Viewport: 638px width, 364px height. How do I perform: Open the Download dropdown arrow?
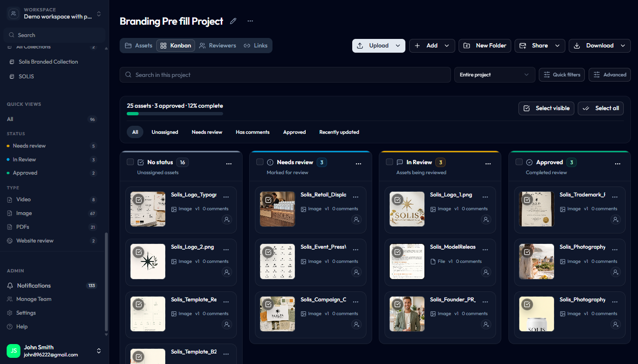pos(623,46)
